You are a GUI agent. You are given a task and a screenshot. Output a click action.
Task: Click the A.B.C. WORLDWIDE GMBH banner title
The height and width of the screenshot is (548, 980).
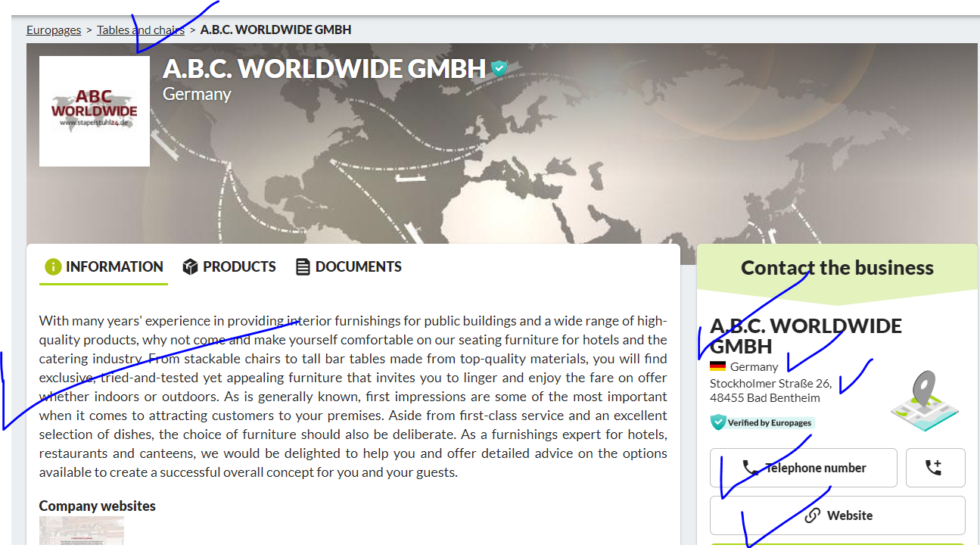point(324,69)
